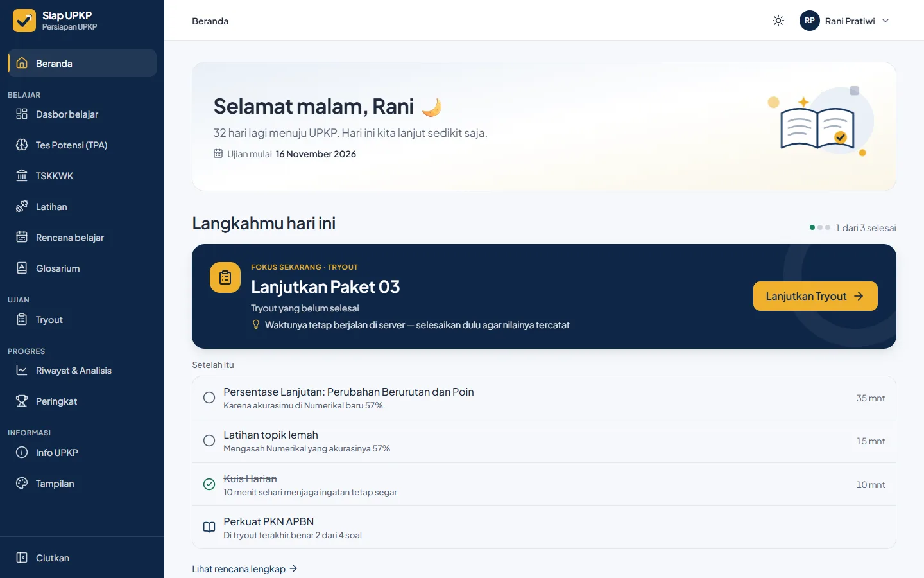
Task: Click the Riwayat & Analisis chart icon
Action: [22, 370]
